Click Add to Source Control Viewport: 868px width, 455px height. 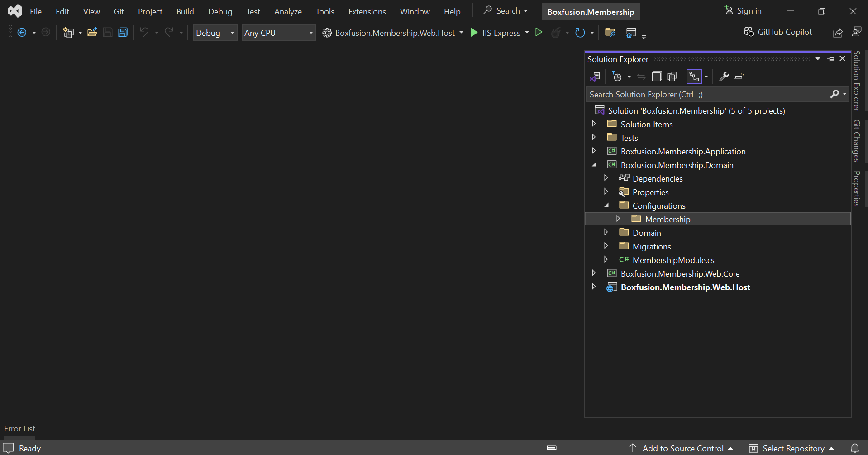(x=681, y=448)
